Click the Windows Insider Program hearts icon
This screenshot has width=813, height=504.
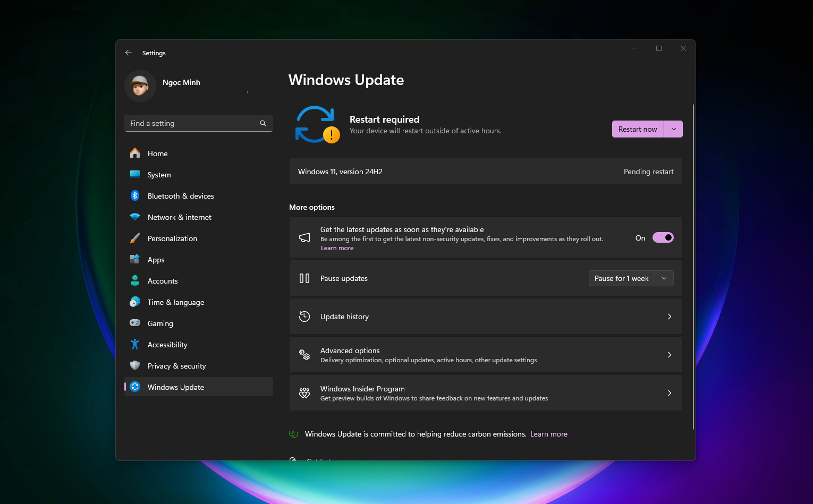coord(304,393)
